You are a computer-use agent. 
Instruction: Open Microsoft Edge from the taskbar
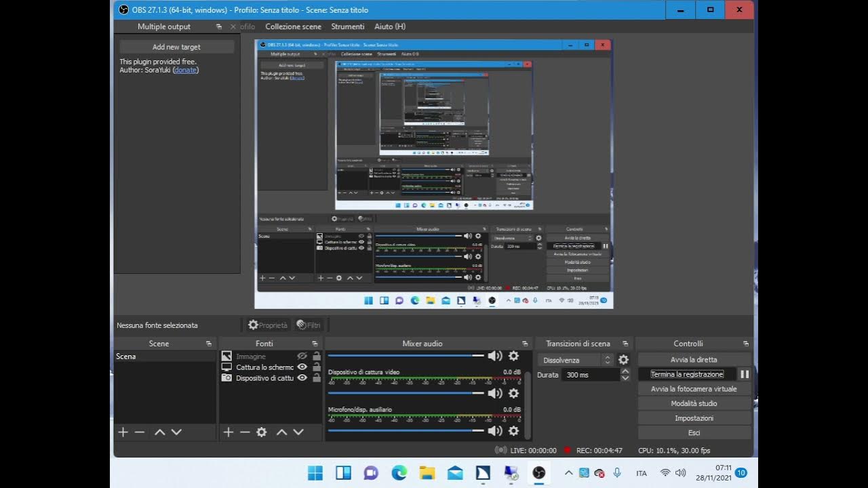click(x=399, y=472)
